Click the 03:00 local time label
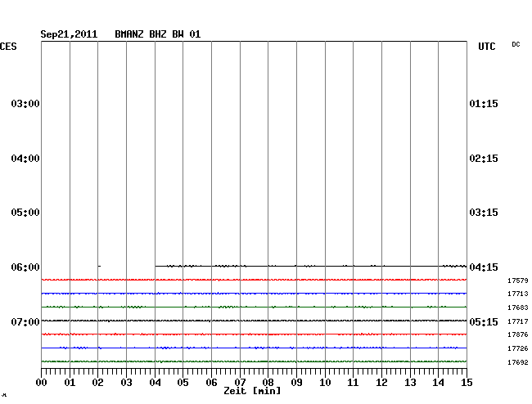 pyautogui.click(x=25, y=103)
